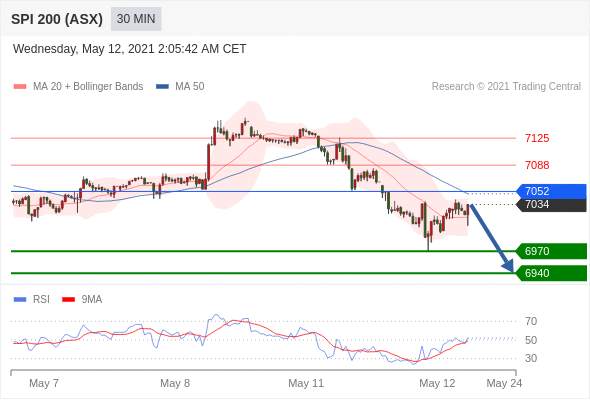
Task: Click the black 7034 current price tag
Action: pyautogui.click(x=551, y=205)
